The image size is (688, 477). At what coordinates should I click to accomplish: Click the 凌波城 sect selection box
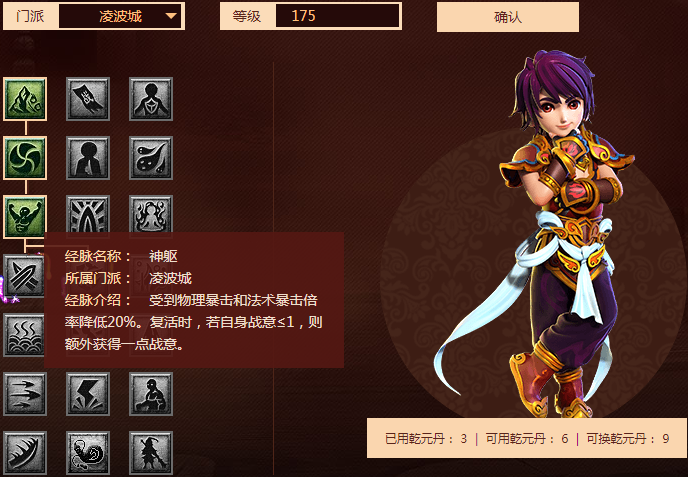[x=120, y=16]
